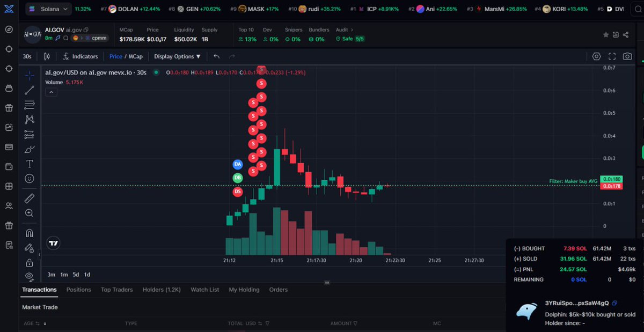644x332 pixels.
Task: Enter fullscreen chart mode
Action: point(612,56)
